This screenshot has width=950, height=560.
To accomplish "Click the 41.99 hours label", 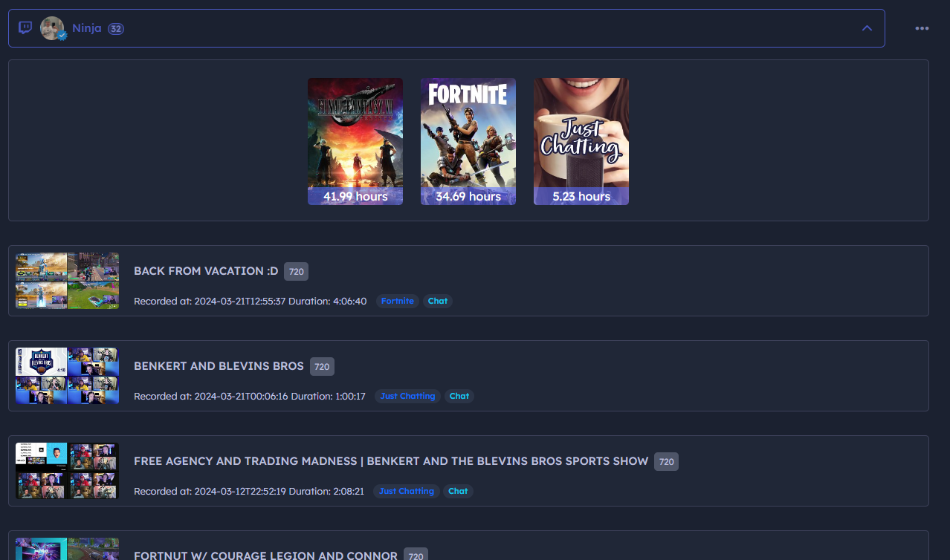I will (x=355, y=197).
